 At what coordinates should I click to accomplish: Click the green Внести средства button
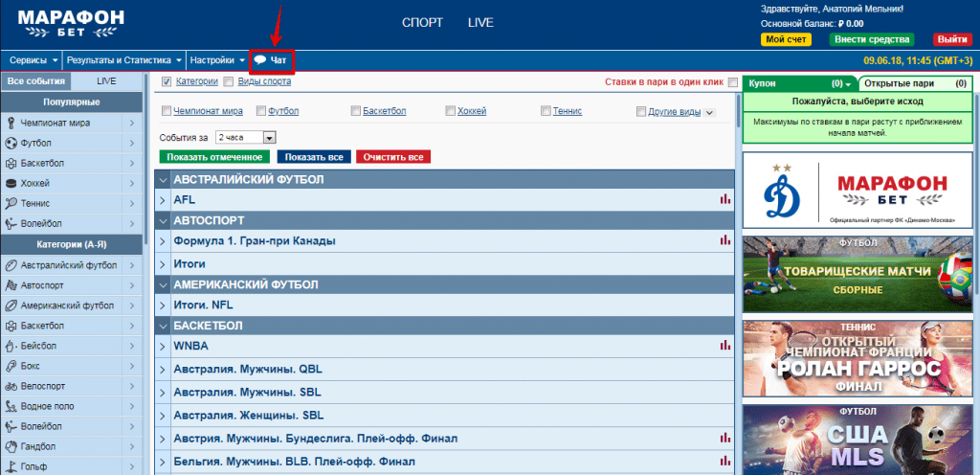click(873, 39)
